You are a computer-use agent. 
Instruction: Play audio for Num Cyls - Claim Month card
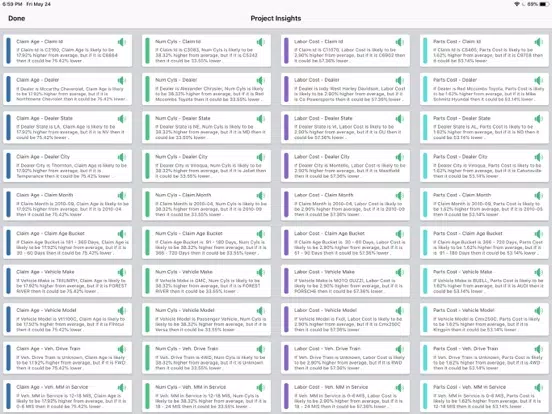(x=261, y=196)
